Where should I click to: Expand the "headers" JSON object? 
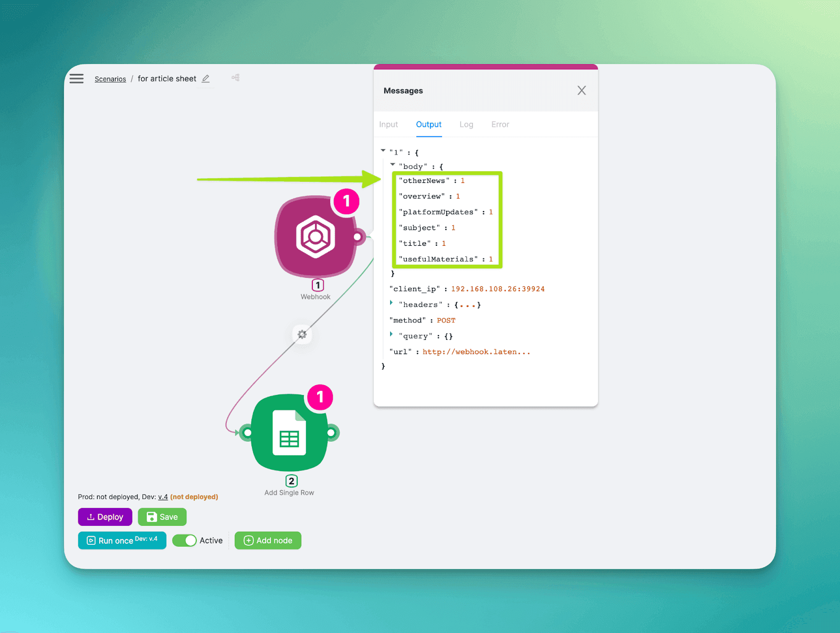(x=392, y=303)
